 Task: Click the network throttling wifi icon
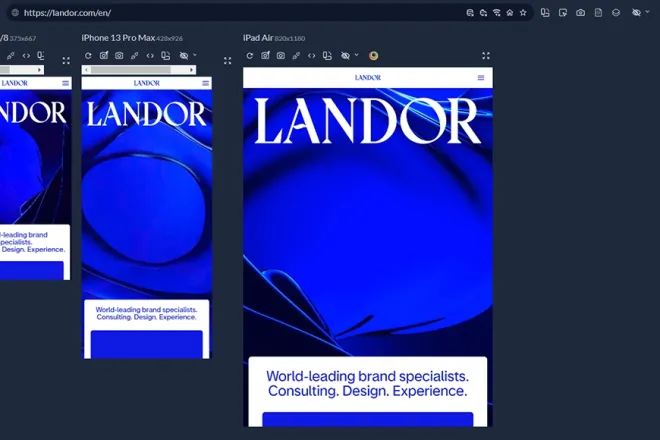click(497, 13)
